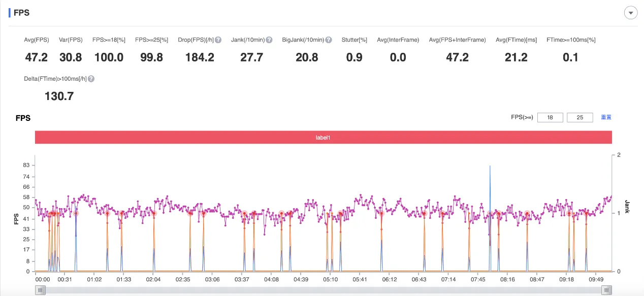Click the Avg(FTime)[ms] stat label
This screenshot has width=644, height=296.
click(516, 40)
